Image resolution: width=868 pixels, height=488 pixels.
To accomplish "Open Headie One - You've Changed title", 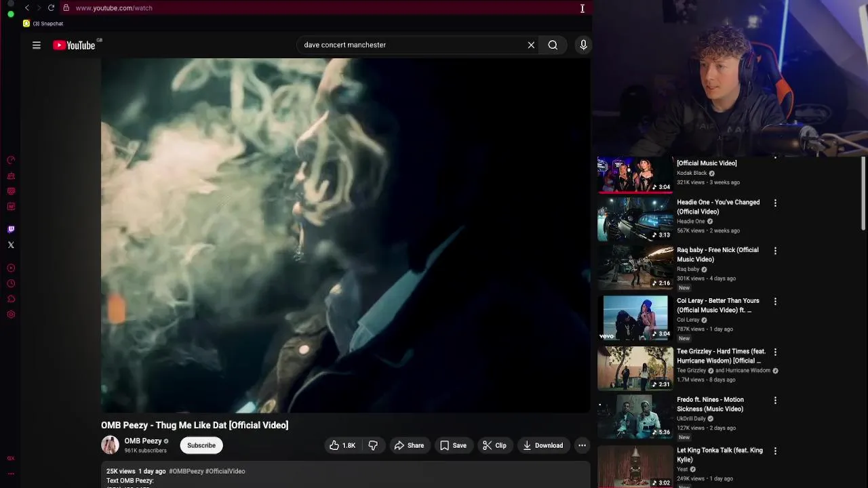I will (718, 207).
